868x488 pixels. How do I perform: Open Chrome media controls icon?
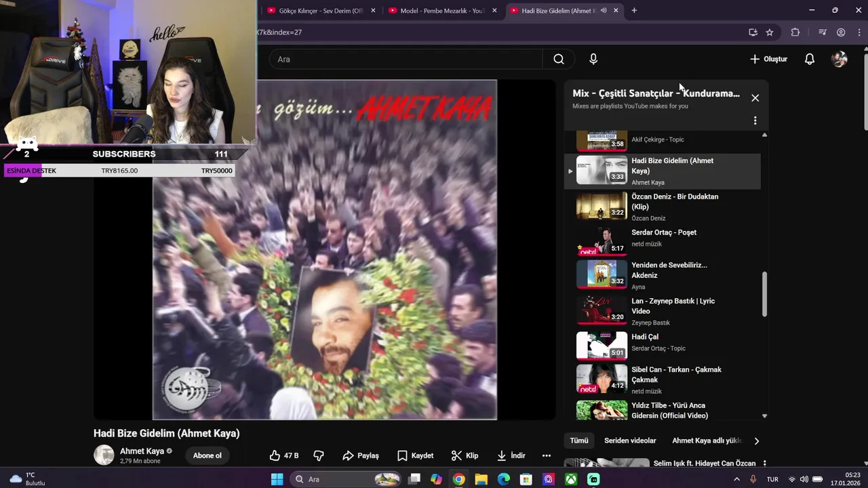pos(823,32)
